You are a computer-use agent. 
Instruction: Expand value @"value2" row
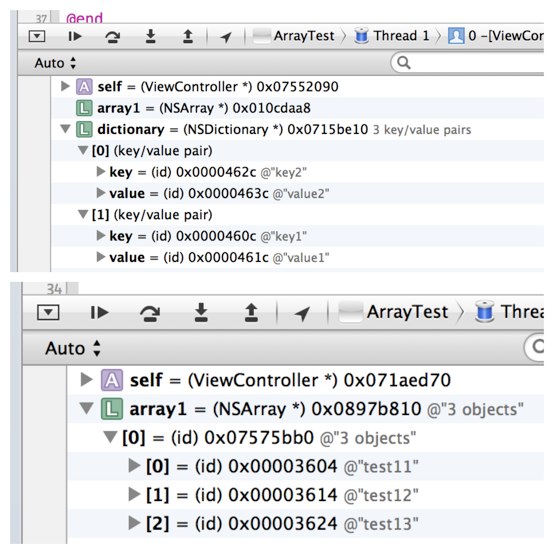coord(101,193)
